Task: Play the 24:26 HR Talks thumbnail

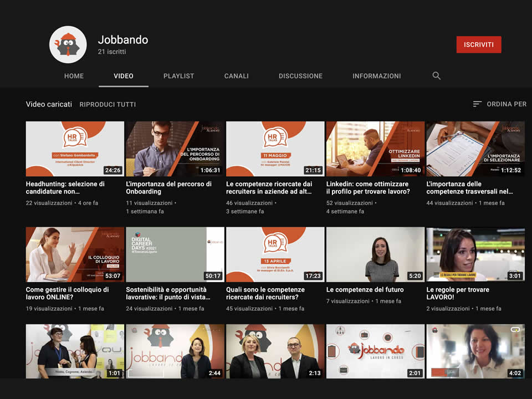Action: 75,149
